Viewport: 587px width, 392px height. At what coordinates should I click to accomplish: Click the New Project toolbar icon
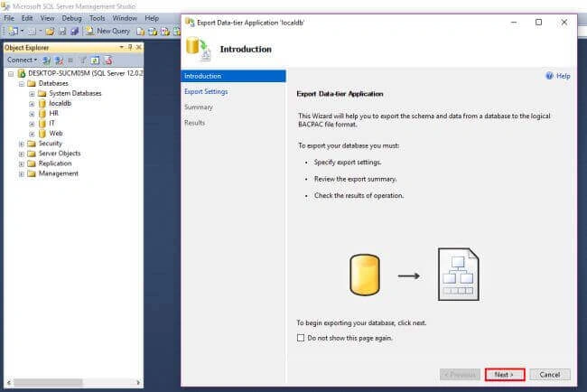(x=14, y=31)
